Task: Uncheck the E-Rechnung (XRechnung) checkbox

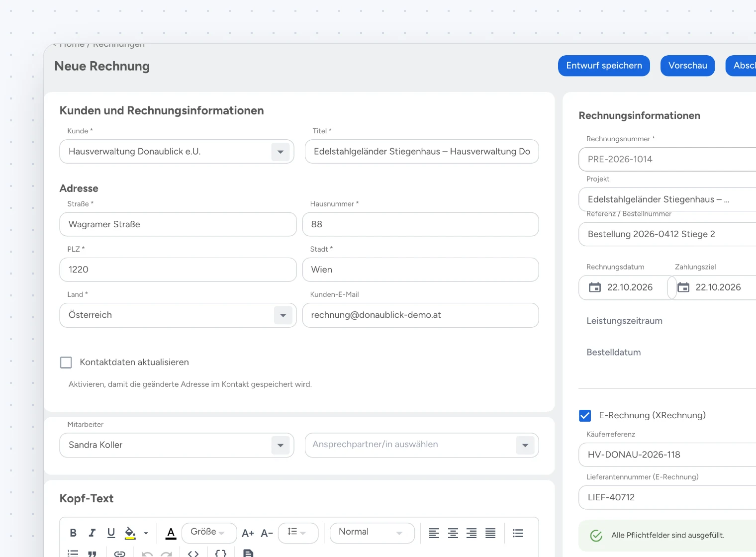Action: [585, 415]
